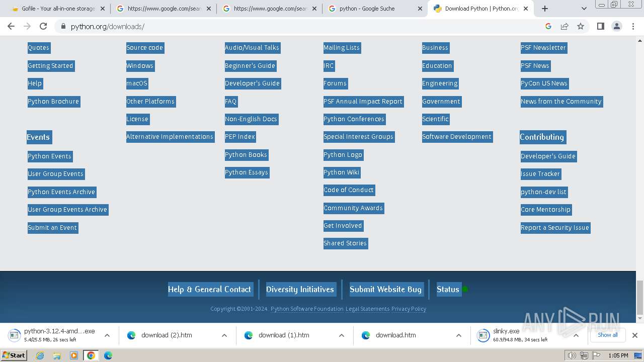Launch Internet Explorer from the taskbar
644x362 pixels.
coord(40,355)
